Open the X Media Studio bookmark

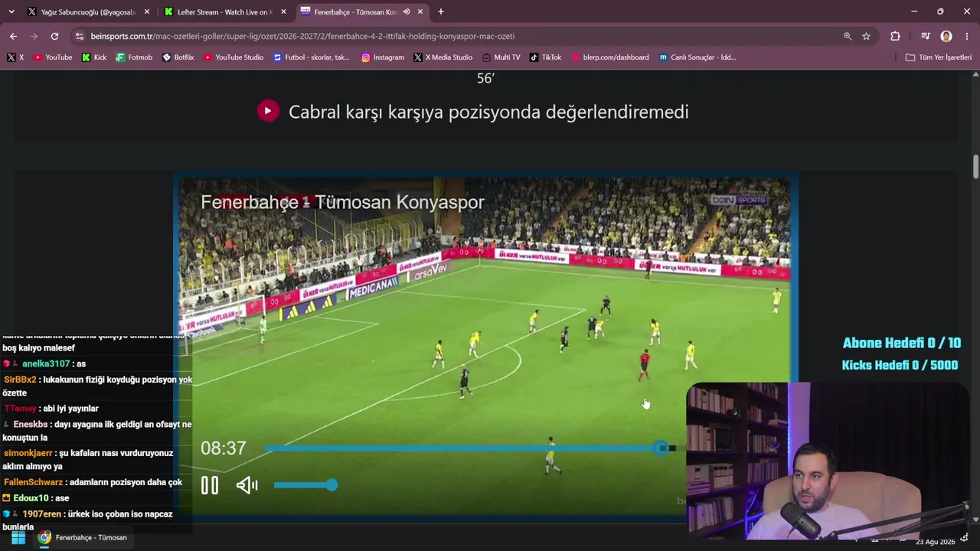[x=443, y=57]
